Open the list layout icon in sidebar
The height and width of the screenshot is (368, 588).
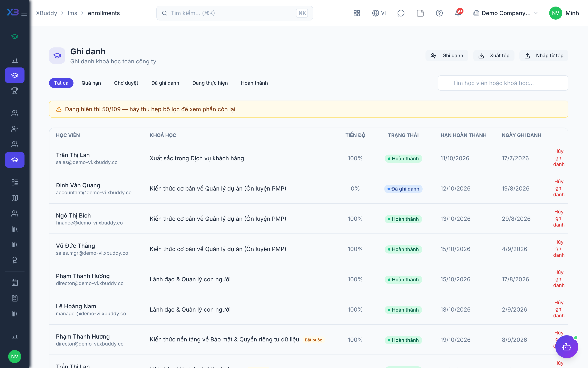(14, 182)
